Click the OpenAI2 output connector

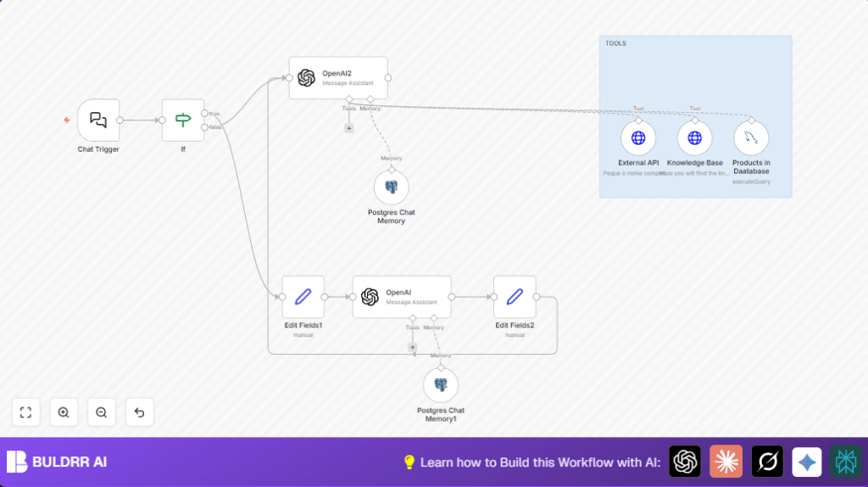(x=388, y=78)
